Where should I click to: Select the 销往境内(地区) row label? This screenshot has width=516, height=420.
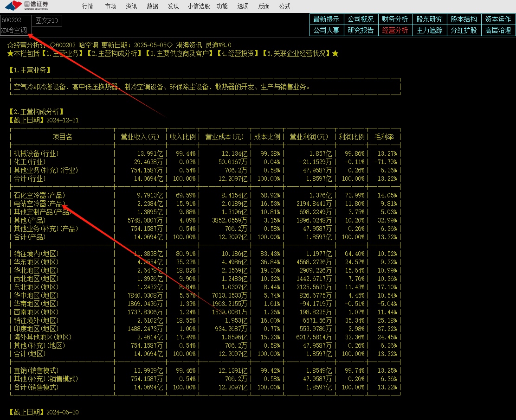click(x=36, y=254)
